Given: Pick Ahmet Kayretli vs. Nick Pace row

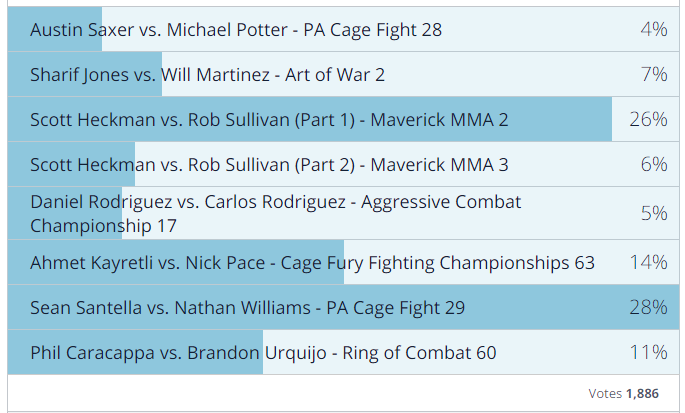Looking at the screenshot, I should pyautogui.click(x=343, y=262).
